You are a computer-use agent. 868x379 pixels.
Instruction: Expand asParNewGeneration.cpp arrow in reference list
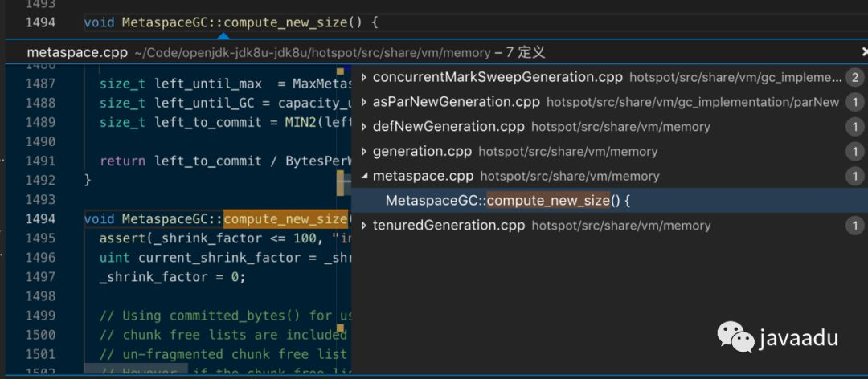[364, 103]
